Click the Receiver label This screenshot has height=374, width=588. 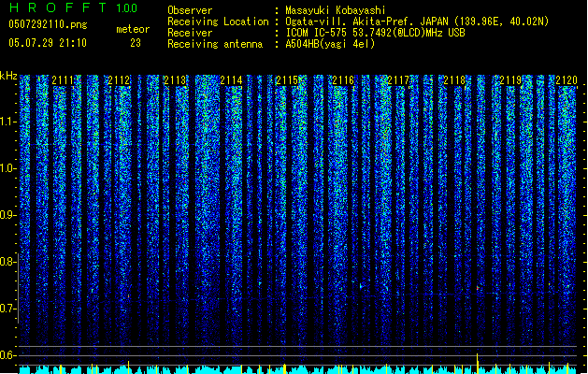click(190, 33)
